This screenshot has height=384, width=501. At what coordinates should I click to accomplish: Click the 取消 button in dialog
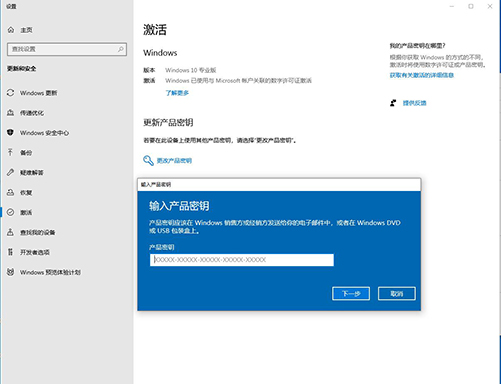click(397, 293)
